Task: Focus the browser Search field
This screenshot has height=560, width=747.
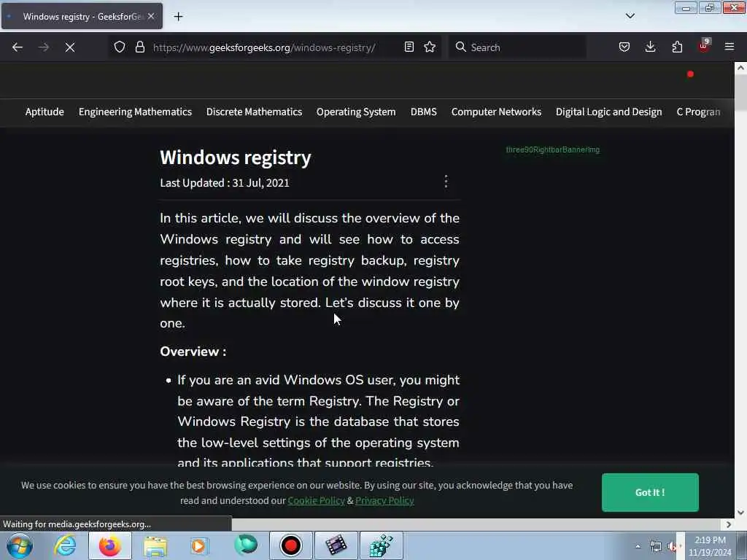Action: [517, 47]
